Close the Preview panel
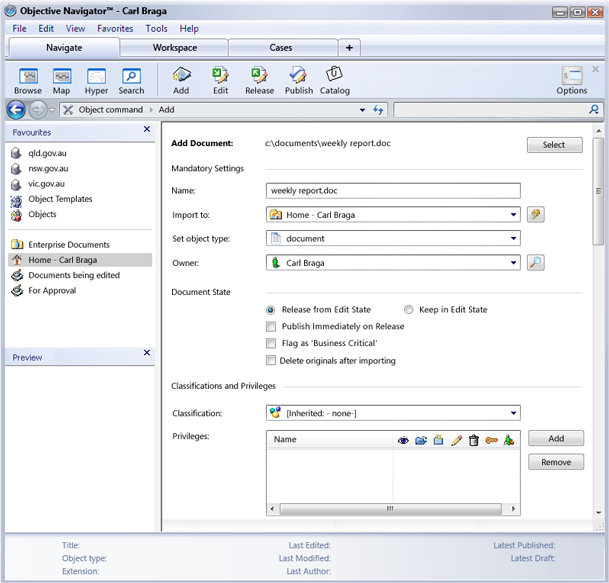Viewport: 609px width, 583px height. (x=147, y=353)
